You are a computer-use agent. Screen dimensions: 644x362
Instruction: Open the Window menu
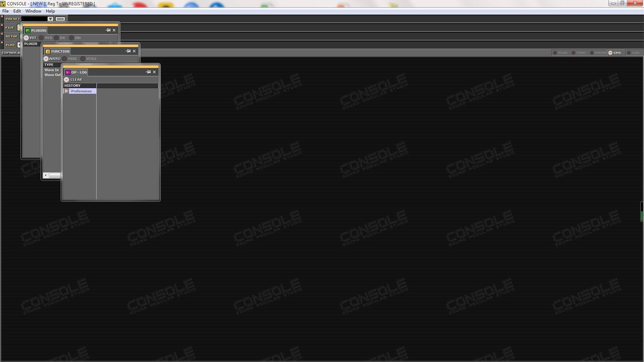33,11
